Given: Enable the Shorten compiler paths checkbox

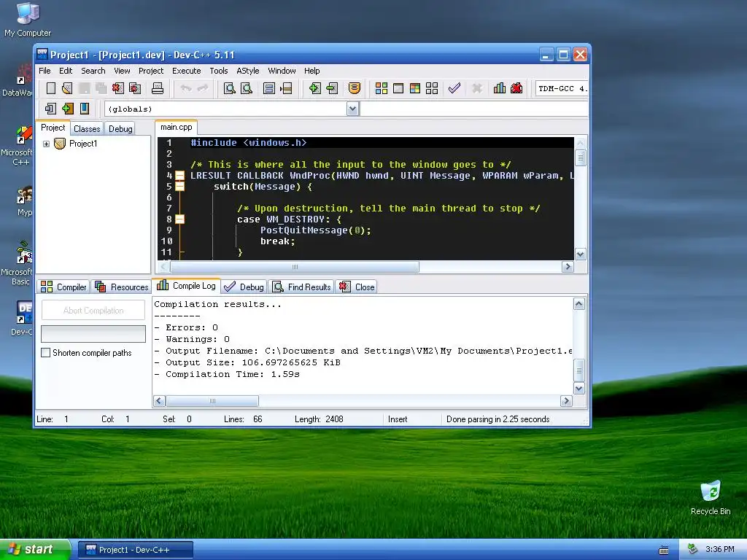Looking at the screenshot, I should tap(46, 353).
